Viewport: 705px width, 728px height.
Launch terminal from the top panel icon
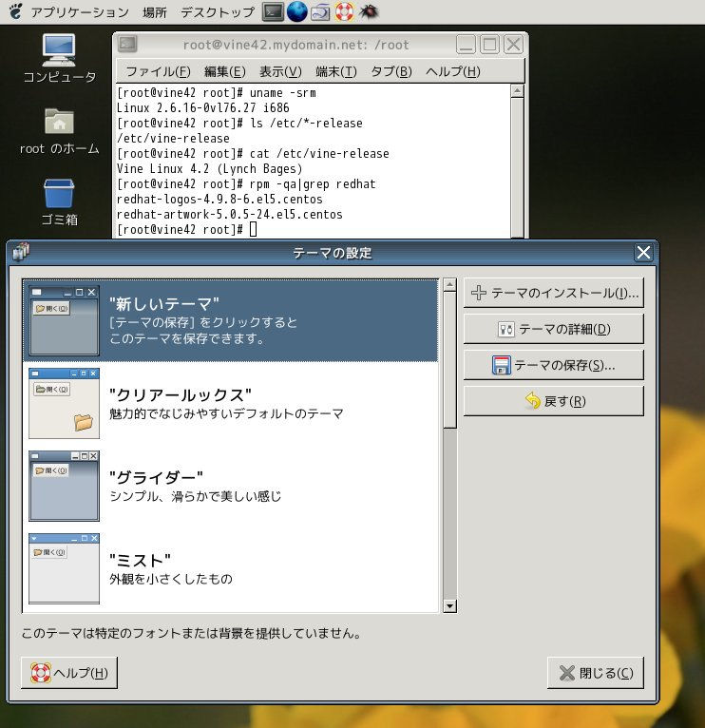tap(273, 12)
